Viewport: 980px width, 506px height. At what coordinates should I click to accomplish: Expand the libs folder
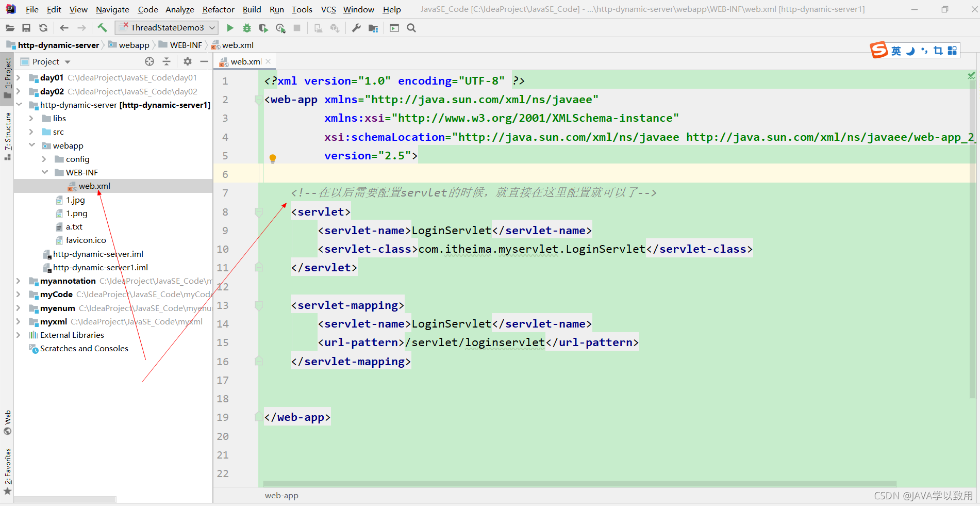pos(31,118)
